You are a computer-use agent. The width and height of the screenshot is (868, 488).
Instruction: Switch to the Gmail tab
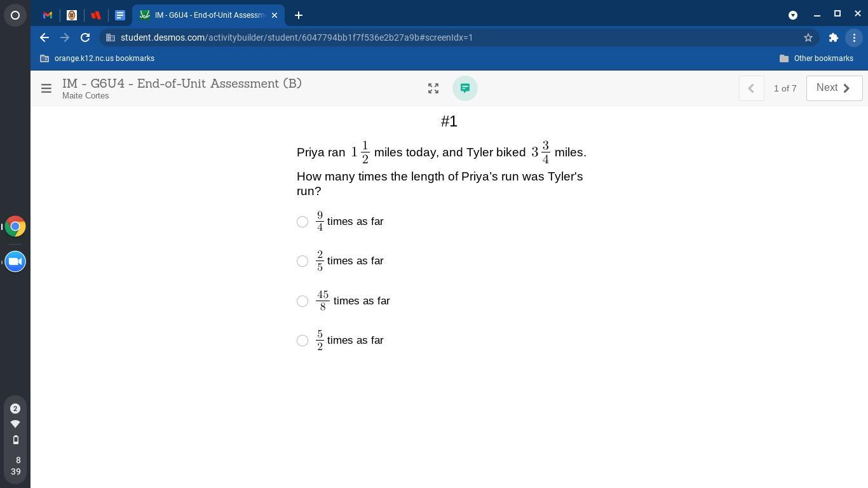(x=48, y=15)
